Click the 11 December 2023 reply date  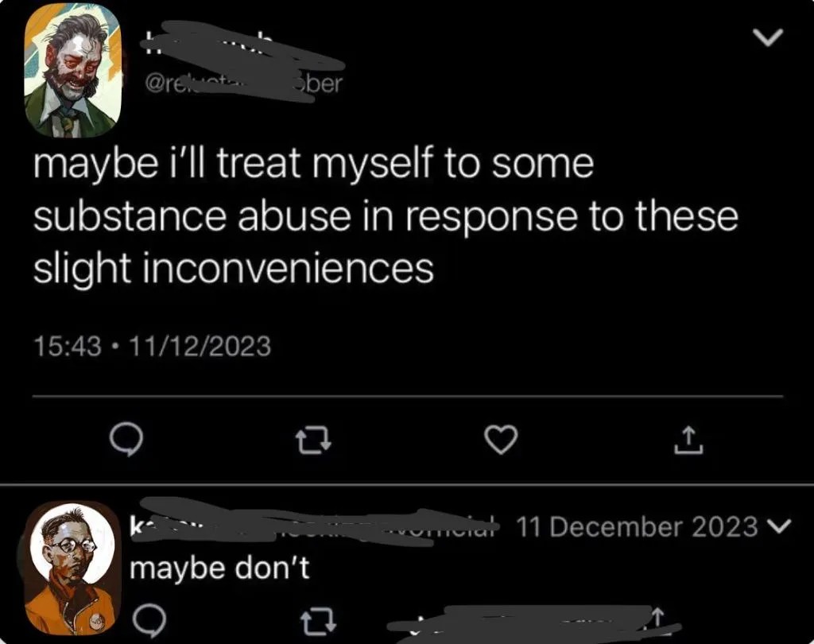click(x=637, y=526)
